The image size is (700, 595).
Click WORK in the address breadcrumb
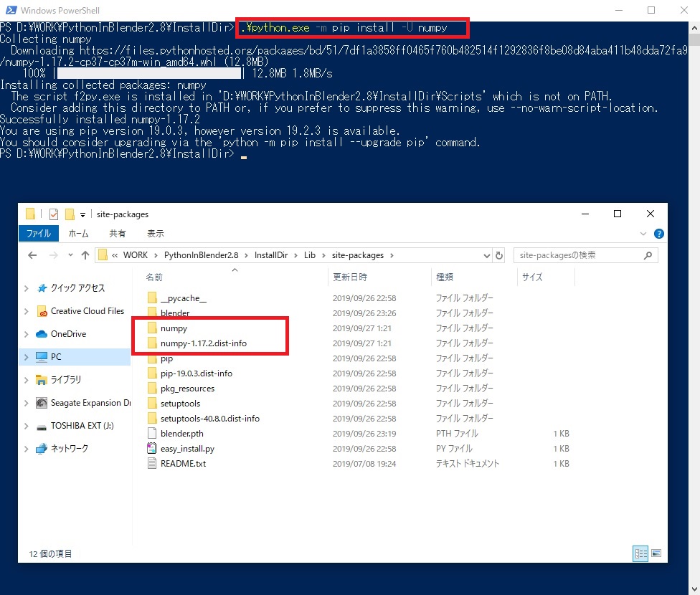[136, 255]
